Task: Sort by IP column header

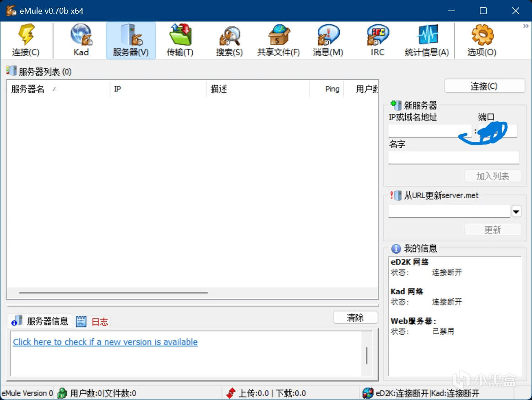Action: [x=158, y=89]
